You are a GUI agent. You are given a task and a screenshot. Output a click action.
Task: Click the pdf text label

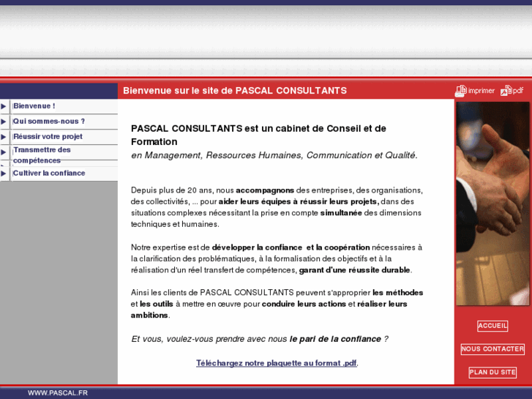(518, 91)
